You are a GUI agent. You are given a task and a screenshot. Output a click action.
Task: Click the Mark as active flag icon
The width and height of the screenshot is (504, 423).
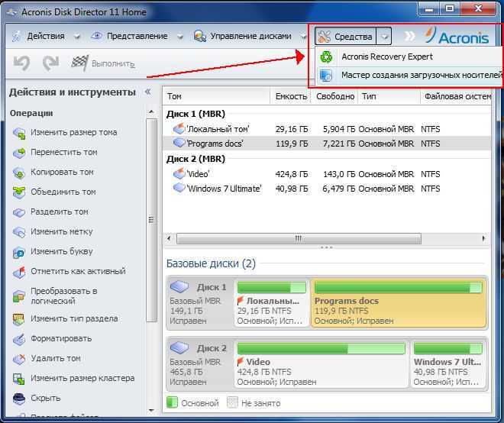pos(19,272)
